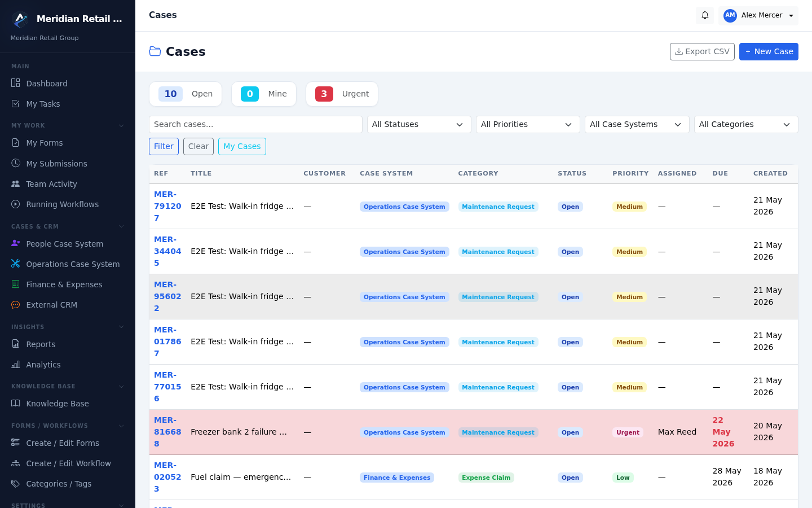Click the People Case System icon
Screen dimensions: 812x508
pyautogui.click(x=16, y=243)
